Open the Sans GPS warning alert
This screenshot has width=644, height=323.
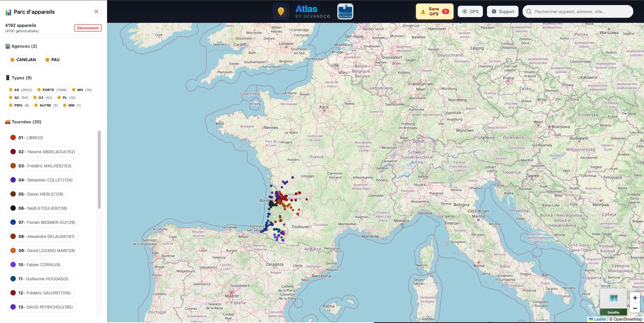click(x=434, y=11)
